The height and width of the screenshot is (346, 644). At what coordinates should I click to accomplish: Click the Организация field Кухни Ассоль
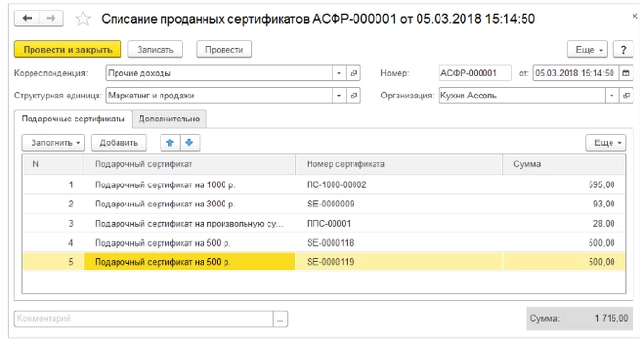522,96
